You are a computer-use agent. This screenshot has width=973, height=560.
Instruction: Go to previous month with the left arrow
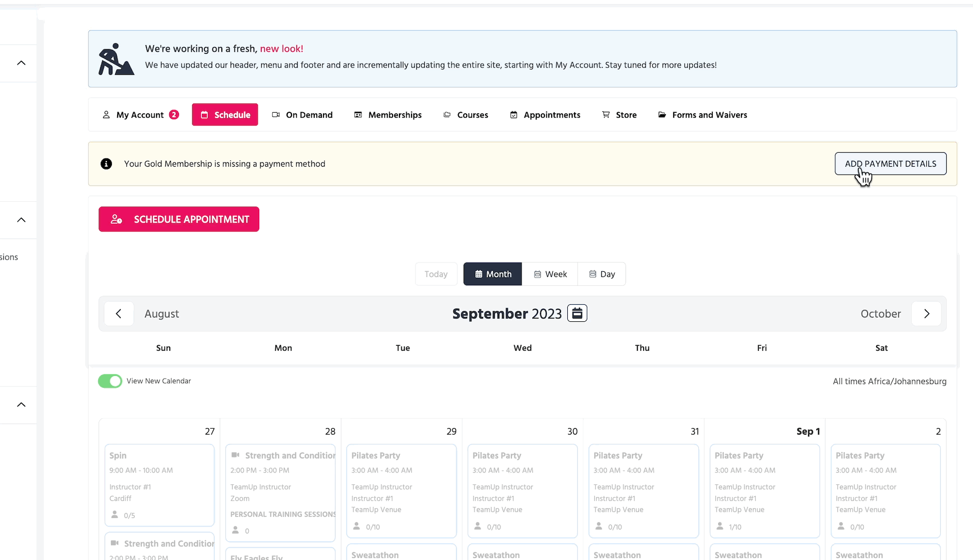coord(119,314)
